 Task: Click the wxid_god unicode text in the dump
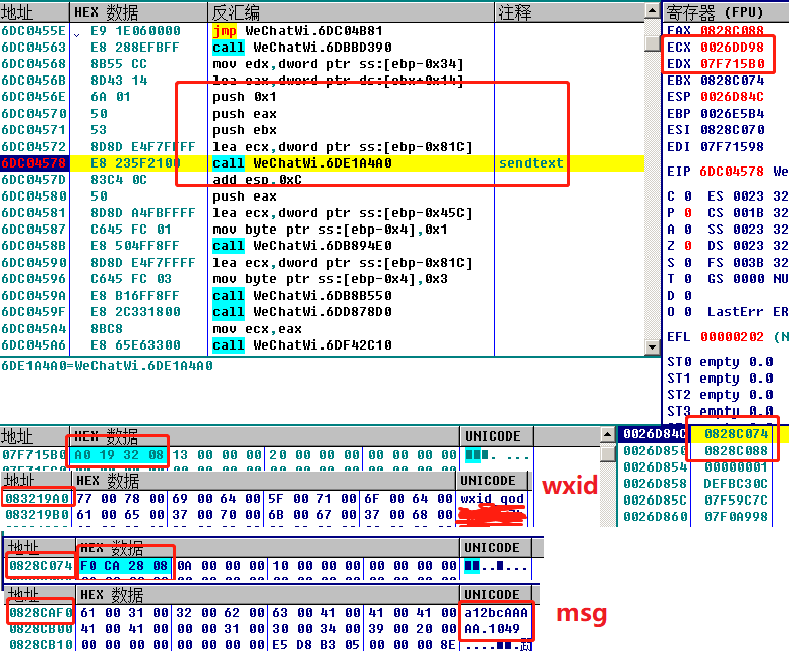point(492,499)
